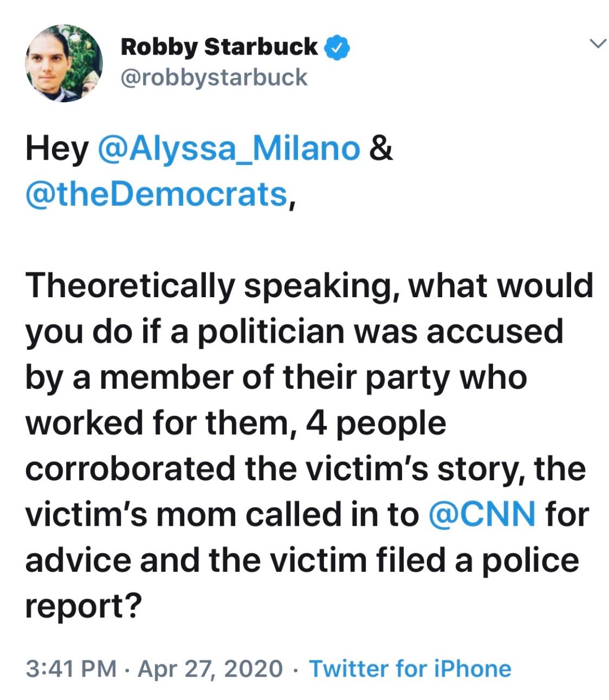
Task: Open the @Alyssa_Milano mention
Action: [229, 149]
